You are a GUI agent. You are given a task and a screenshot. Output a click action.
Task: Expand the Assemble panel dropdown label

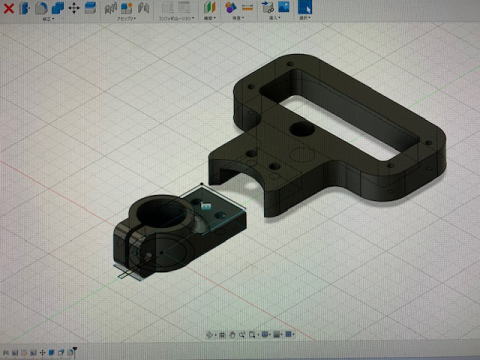pyautogui.click(x=126, y=19)
